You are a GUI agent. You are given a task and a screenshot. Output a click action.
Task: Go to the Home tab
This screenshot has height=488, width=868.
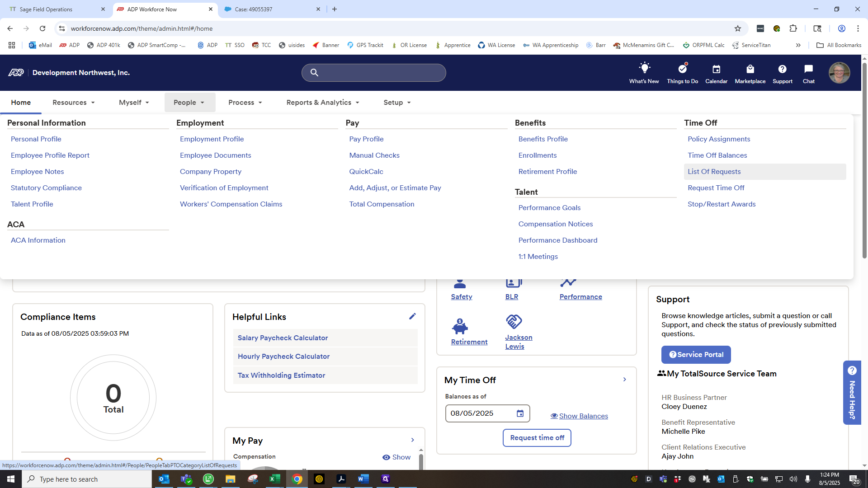[x=21, y=103]
